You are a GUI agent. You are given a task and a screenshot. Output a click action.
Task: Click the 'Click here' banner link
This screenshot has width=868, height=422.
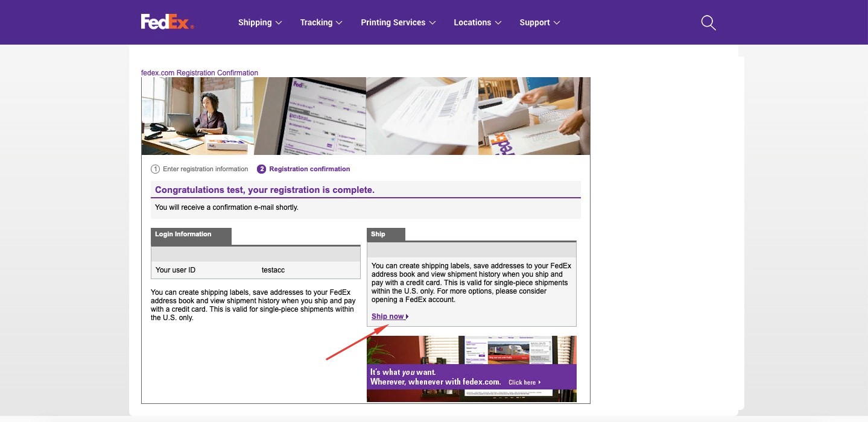pos(524,382)
